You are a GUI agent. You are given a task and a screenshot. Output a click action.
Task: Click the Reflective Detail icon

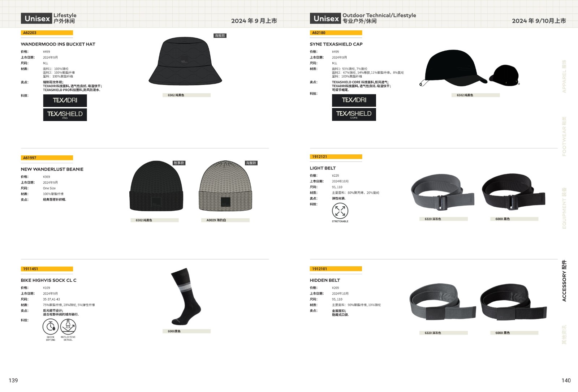[68, 327]
